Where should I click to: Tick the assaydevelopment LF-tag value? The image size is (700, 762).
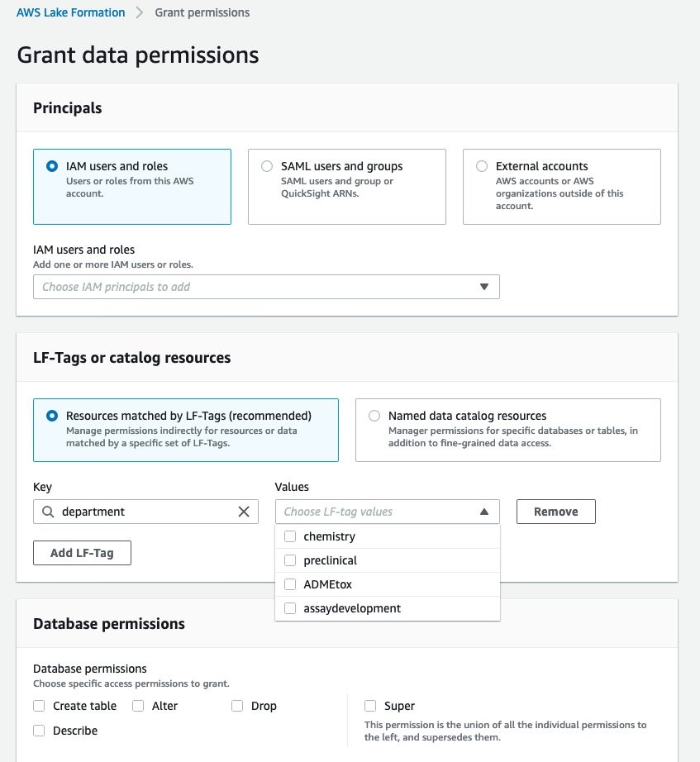coord(290,608)
